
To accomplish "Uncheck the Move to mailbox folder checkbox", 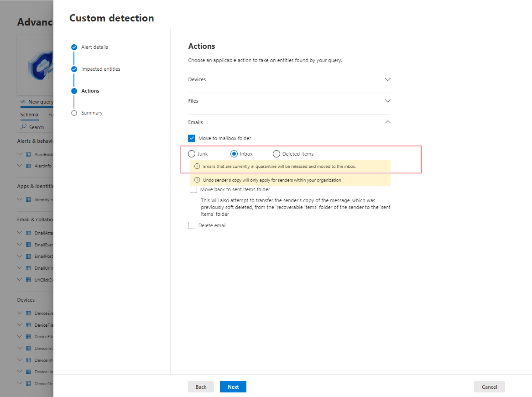I will pyautogui.click(x=192, y=138).
